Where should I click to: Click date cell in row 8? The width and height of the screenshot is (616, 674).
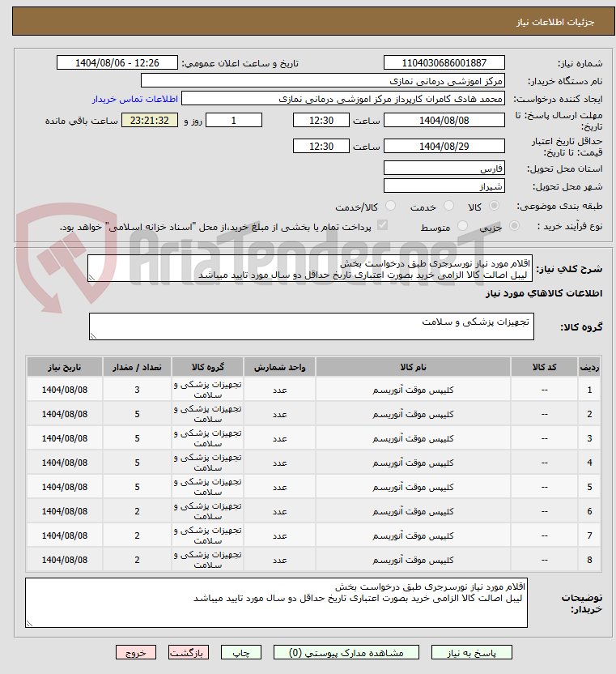pyautogui.click(x=65, y=560)
